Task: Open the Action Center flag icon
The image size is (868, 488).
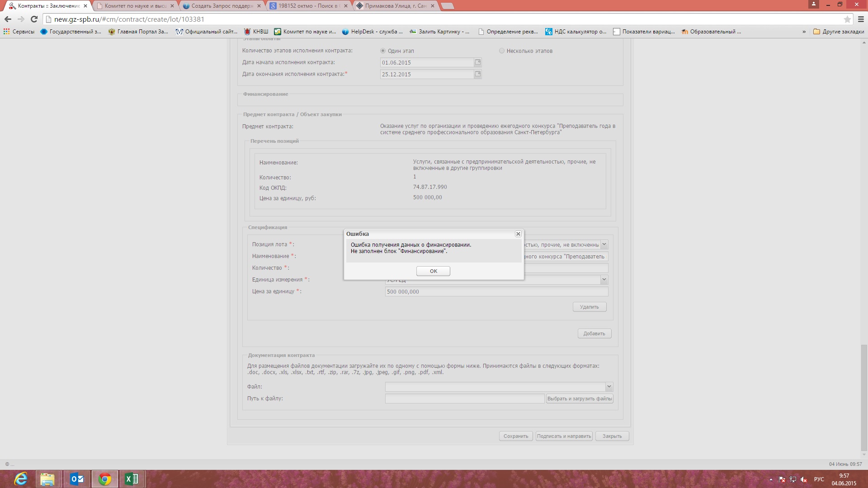Action: click(782, 479)
